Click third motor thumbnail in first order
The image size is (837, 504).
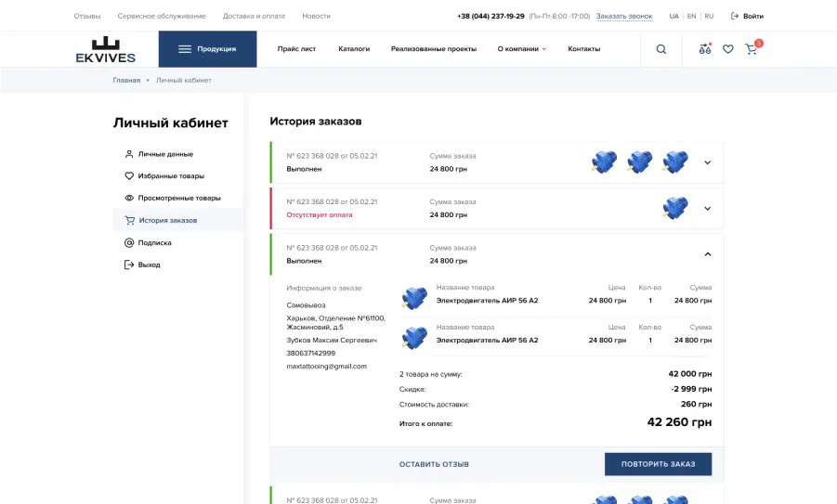pyautogui.click(x=675, y=162)
